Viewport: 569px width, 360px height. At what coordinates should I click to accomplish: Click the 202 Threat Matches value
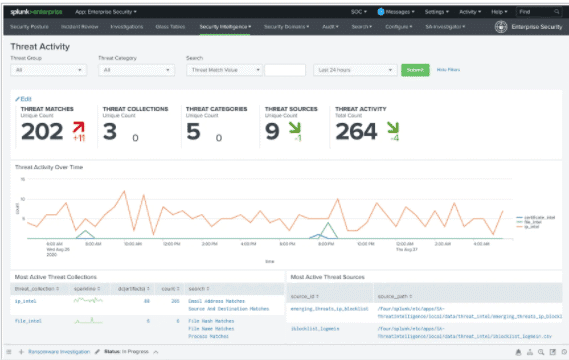42,131
